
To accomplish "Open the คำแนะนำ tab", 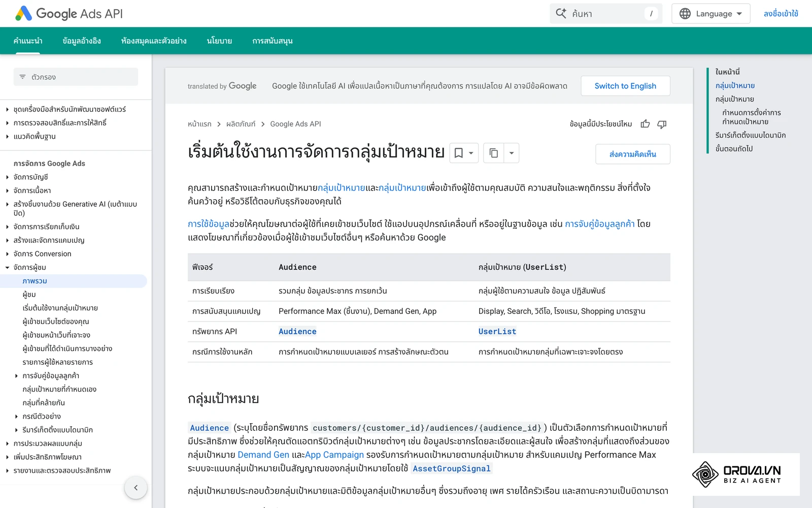I will (28, 41).
